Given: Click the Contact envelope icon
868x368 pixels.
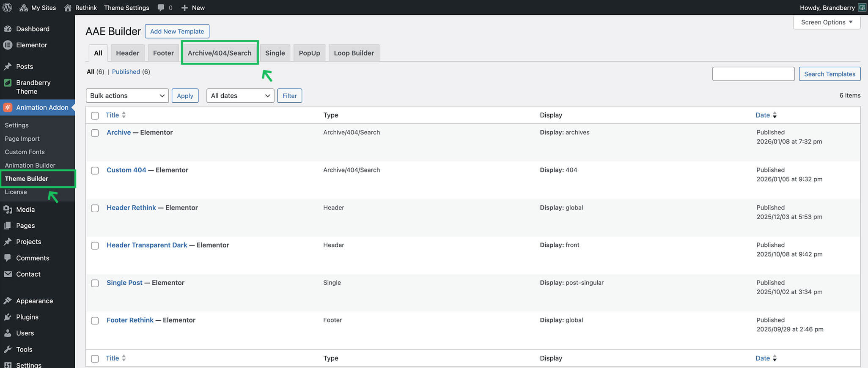Looking at the screenshot, I should pyautogui.click(x=8, y=274).
